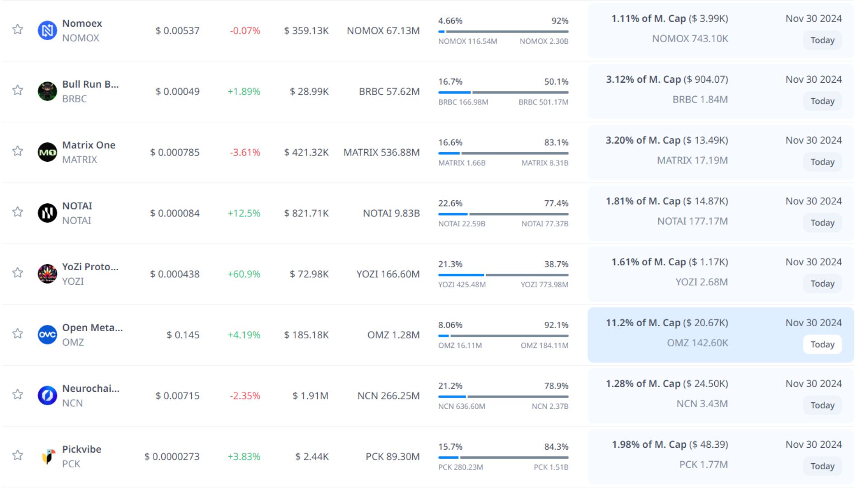Click the Today button in OMZ row
The width and height of the screenshot is (868, 488).
pos(822,344)
